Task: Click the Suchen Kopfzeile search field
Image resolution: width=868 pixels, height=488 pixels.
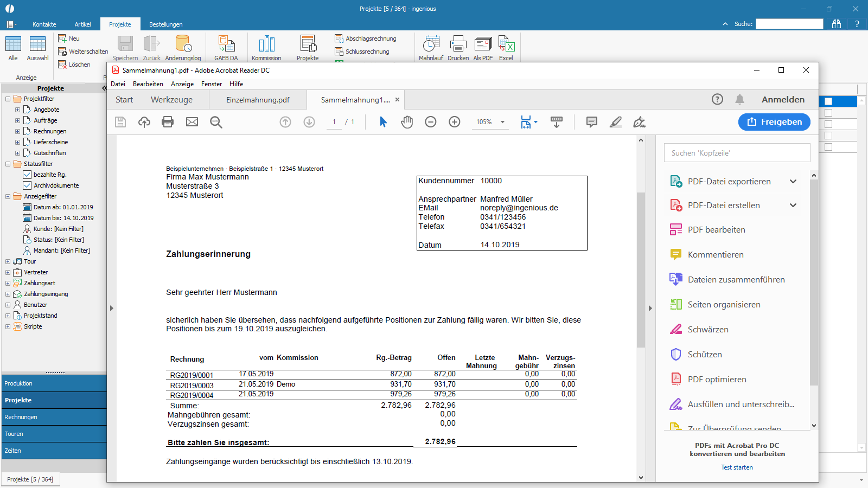Action: point(737,152)
